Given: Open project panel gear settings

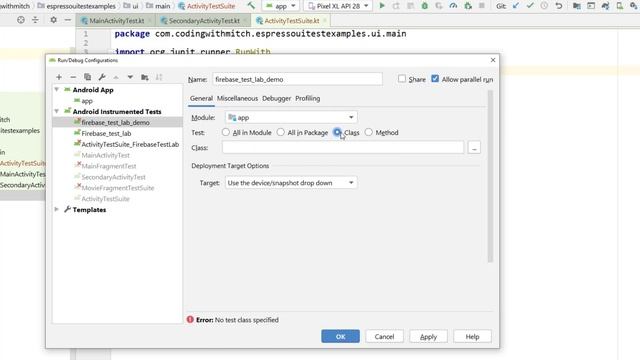Looking at the screenshot, I should click(x=53, y=20).
